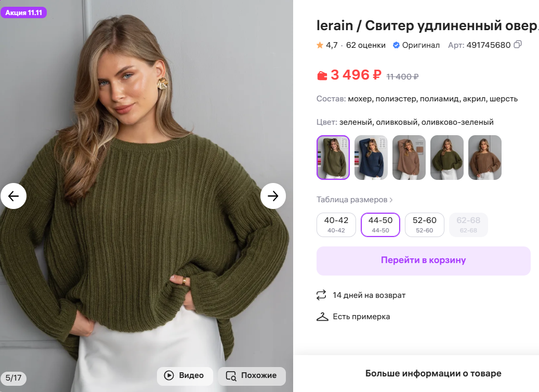Deselect the 44-50 size option
Image resolution: width=539 pixels, height=392 pixels.
(380, 225)
